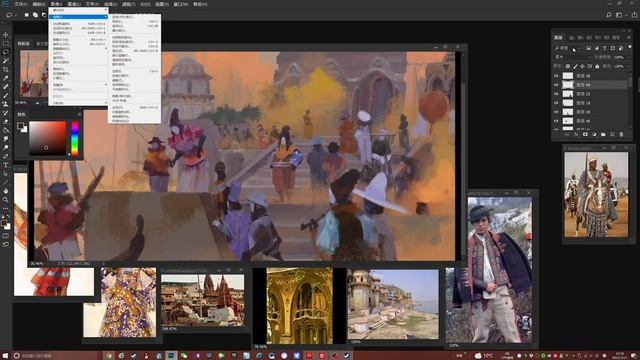
Task: Open the blend mode dropdown in Layers
Action: coord(572,57)
